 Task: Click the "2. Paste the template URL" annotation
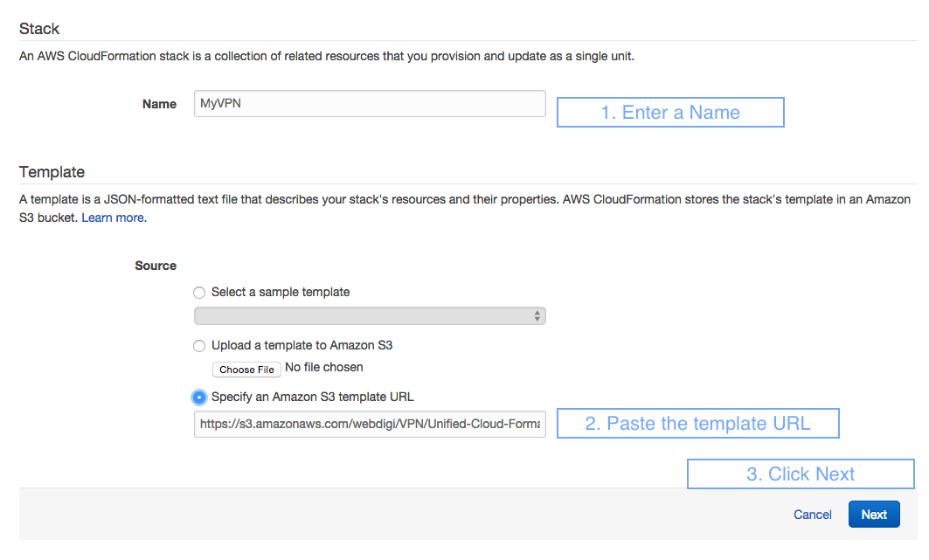click(x=697, y=423)
